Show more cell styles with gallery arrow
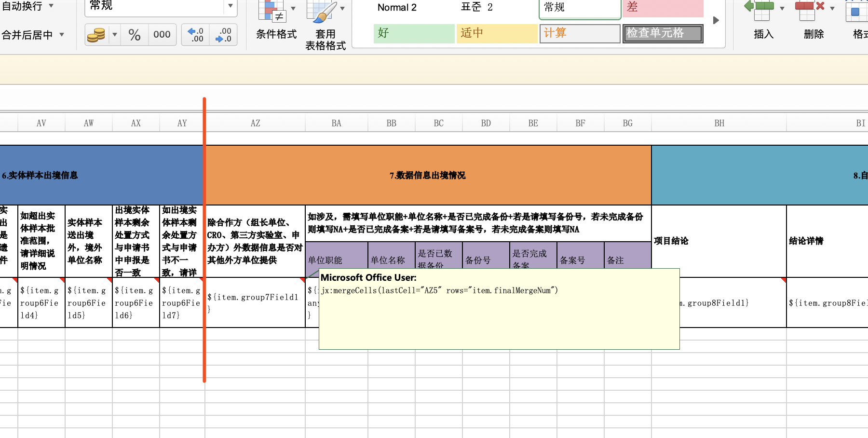This screenshot has width=868, height=438. [716, 20]
